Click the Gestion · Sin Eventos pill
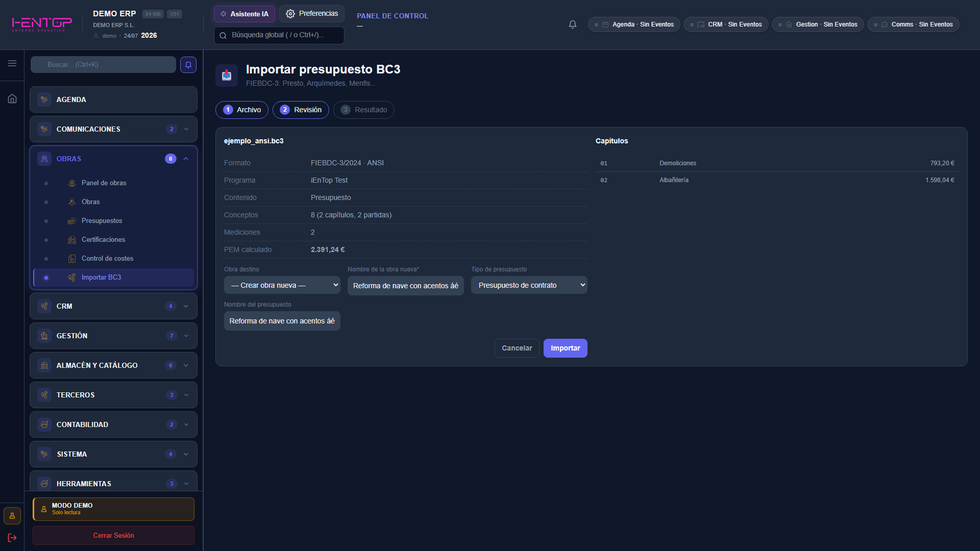Image resolution: width=980 pixels, height=551 pixels. point(818,24)
